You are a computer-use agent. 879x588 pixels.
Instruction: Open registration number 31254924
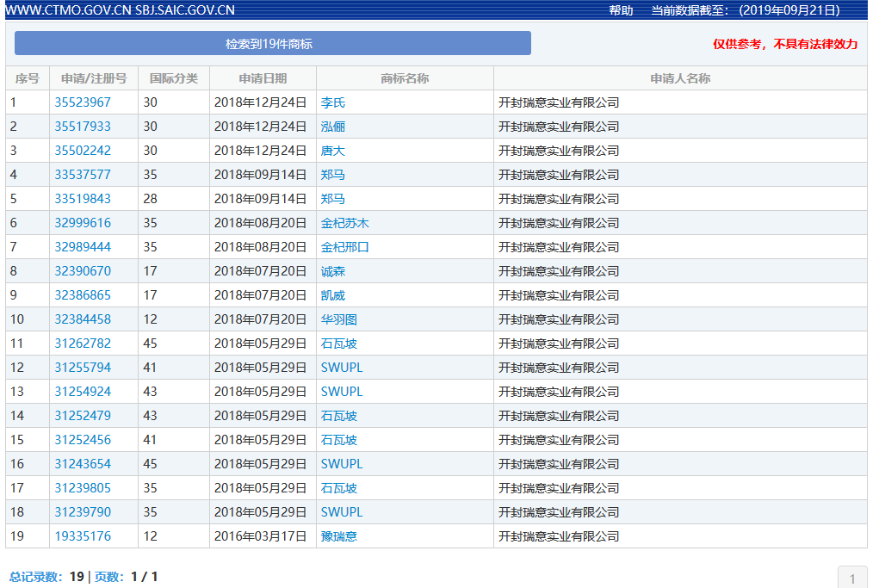83,392
